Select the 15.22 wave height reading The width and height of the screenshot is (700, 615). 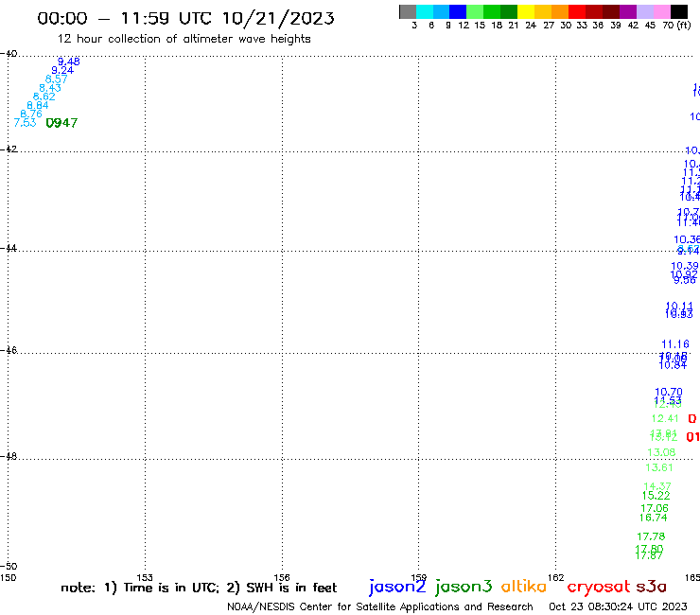(656, 496)
